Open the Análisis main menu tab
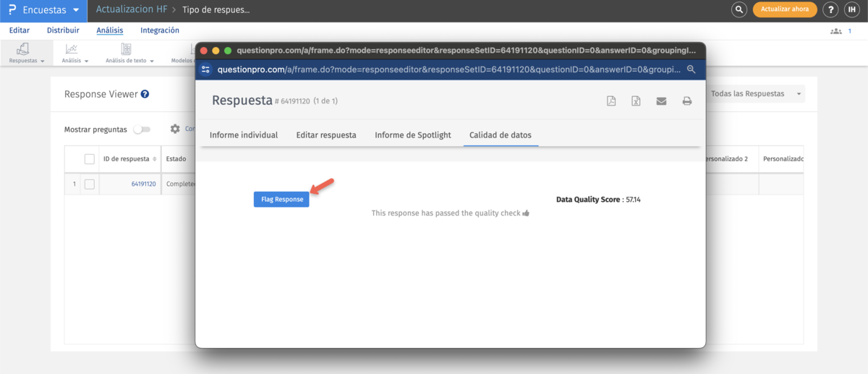 110,30
